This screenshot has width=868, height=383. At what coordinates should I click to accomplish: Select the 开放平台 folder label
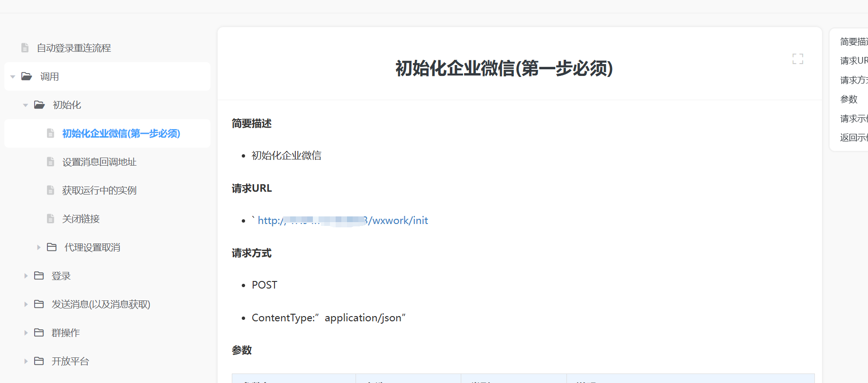click(x=70, y=361)
